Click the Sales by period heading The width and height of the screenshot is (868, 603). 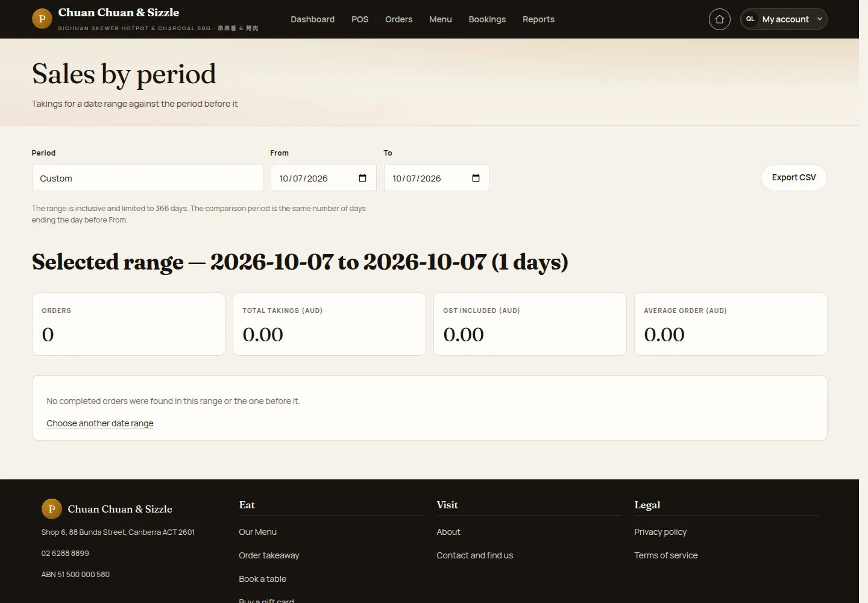124,74
